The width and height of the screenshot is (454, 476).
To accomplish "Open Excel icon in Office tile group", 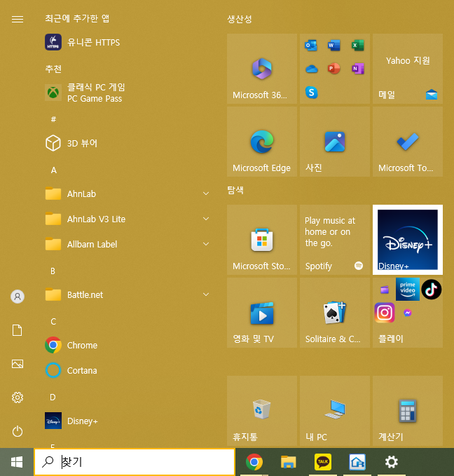I will [x=358, y=46].
